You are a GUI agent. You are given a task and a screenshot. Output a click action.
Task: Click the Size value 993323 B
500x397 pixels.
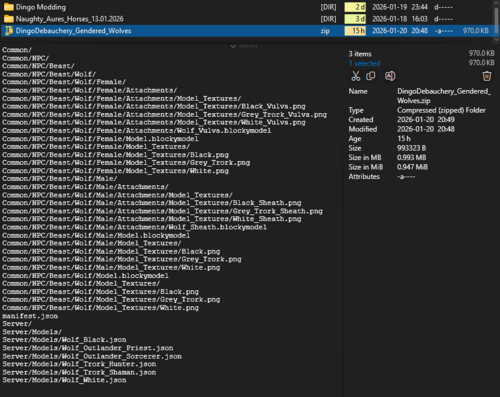pos(411,148)
